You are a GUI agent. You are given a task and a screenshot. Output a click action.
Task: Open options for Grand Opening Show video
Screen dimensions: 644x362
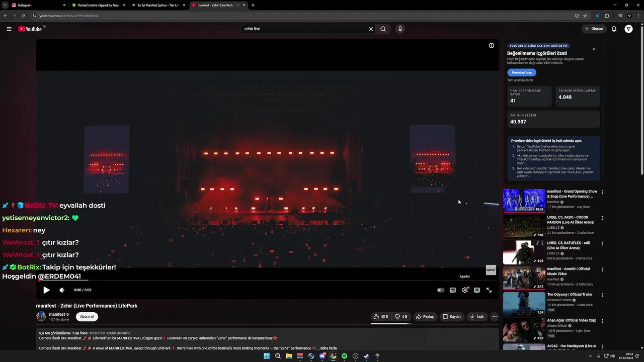tap(602, 192)
